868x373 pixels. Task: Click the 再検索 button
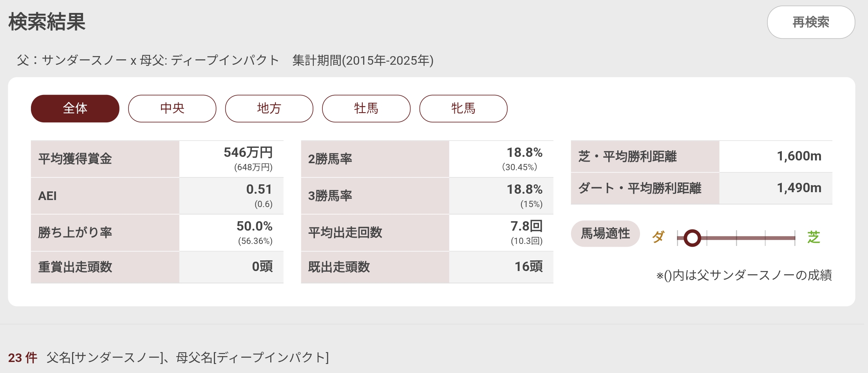(810, 22)
